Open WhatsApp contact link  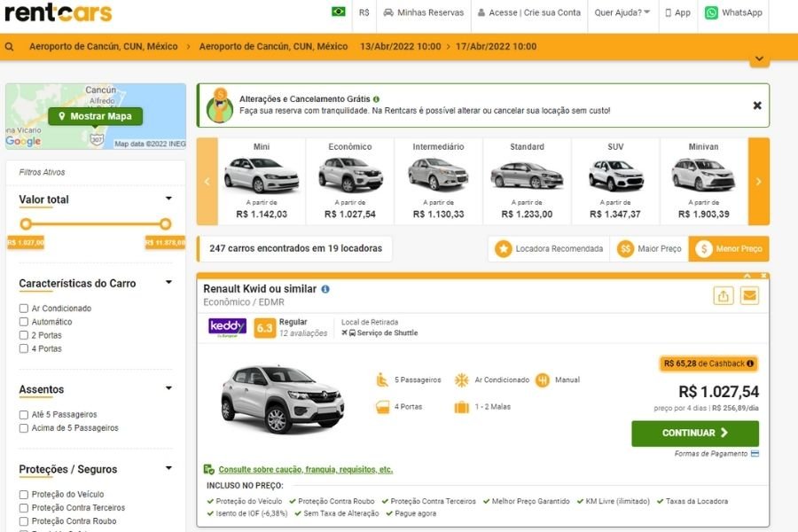(733, 12)
